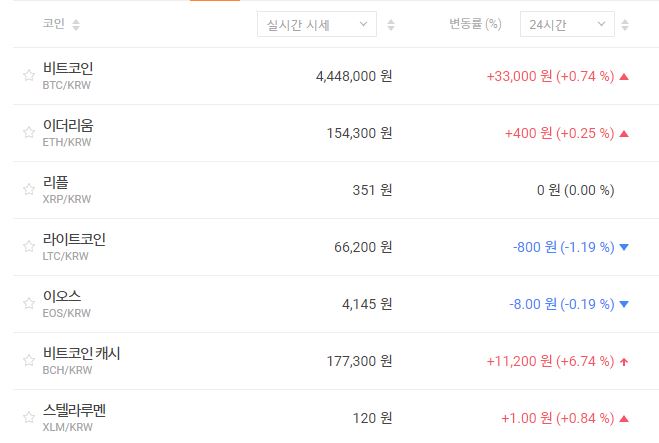
Task: Toggle favorite star for 이더리움
Action: 29,133
